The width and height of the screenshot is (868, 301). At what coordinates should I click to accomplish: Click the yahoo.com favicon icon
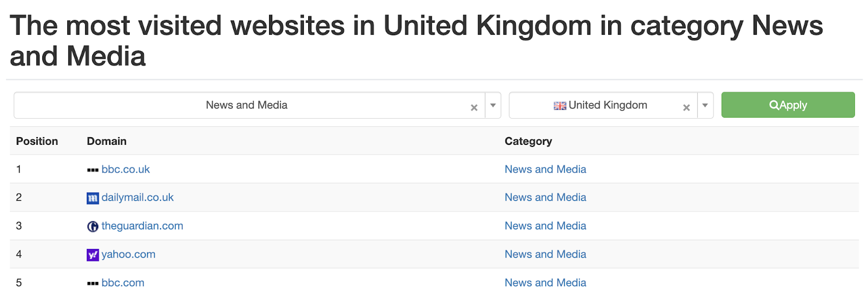[x=93, y=255]
